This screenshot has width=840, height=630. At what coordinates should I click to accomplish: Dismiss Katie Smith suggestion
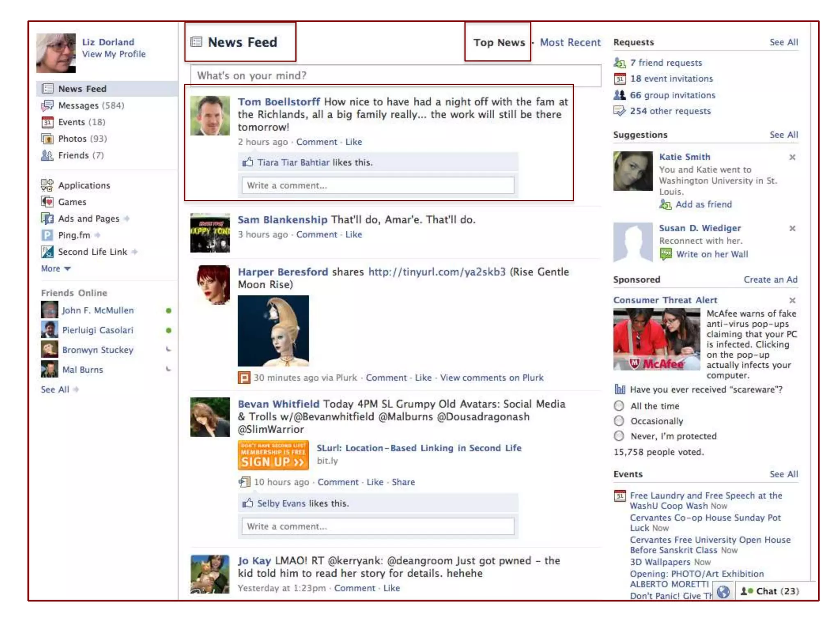coord(792,157)
